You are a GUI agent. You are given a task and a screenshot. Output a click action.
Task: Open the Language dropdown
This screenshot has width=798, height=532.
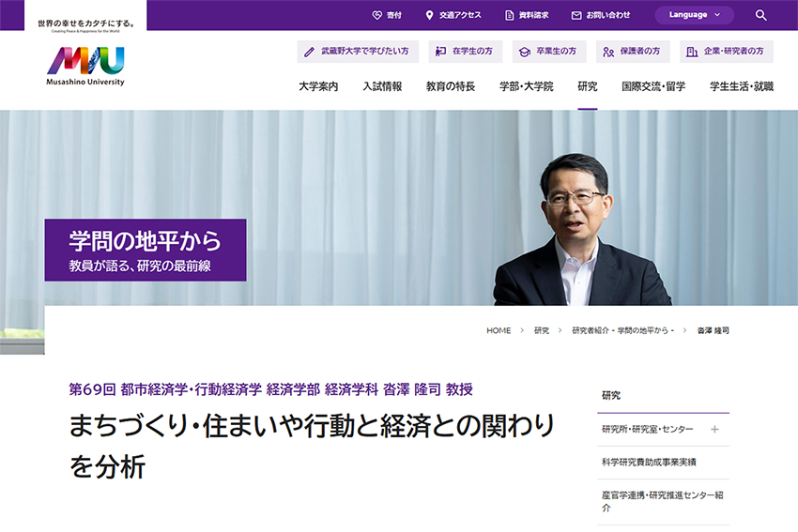(x=694, y=15)
